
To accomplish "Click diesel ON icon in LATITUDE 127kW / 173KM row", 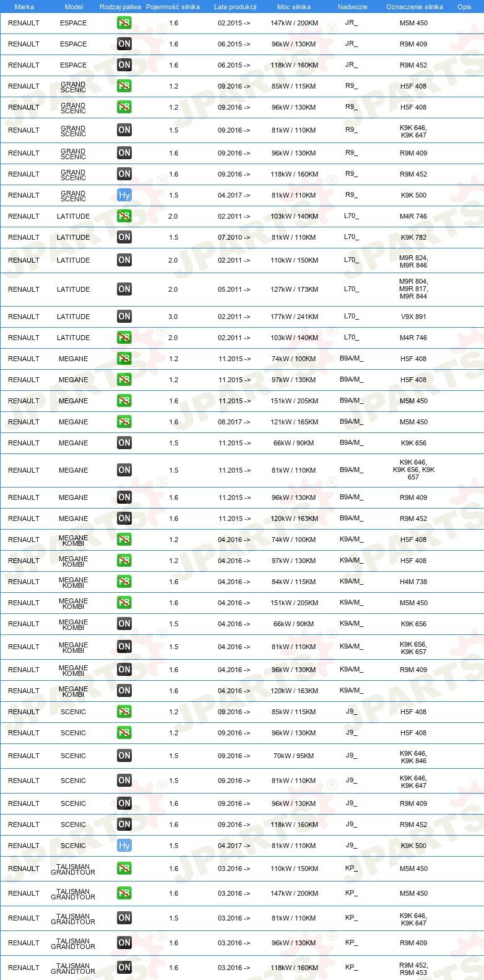I will point(124,289).
